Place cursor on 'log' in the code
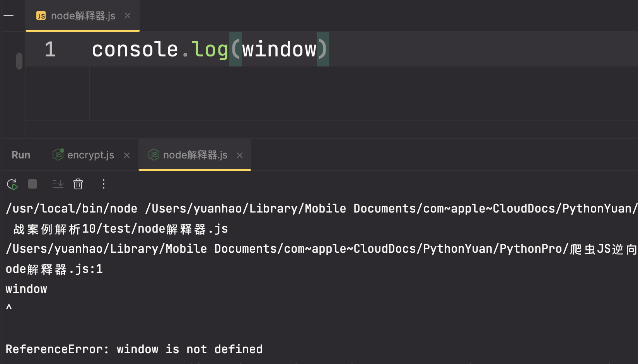The image size is (638, 364). [210, 49]
